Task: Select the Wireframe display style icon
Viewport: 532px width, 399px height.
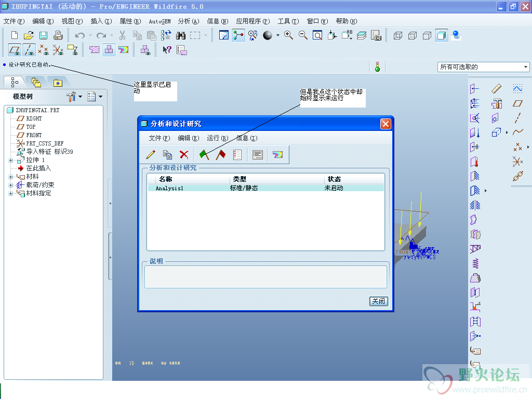Action: click(398, 35)
